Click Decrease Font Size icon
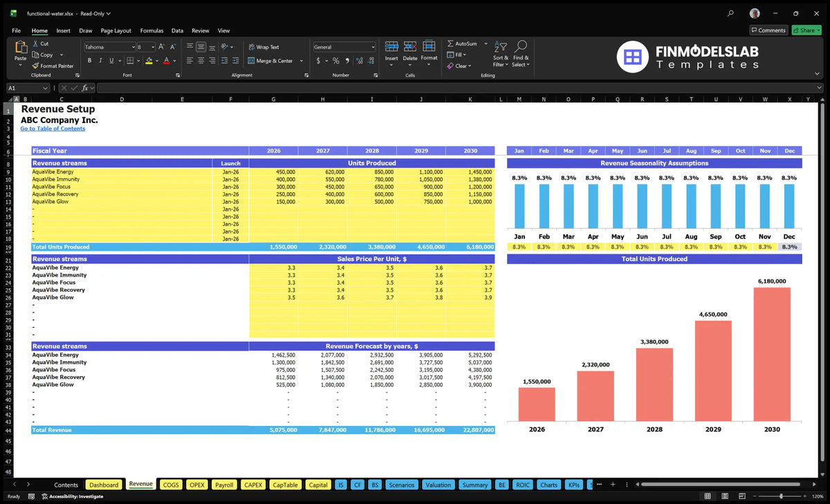The height and width of the screenshot is (504, 830). click(173, 47)
